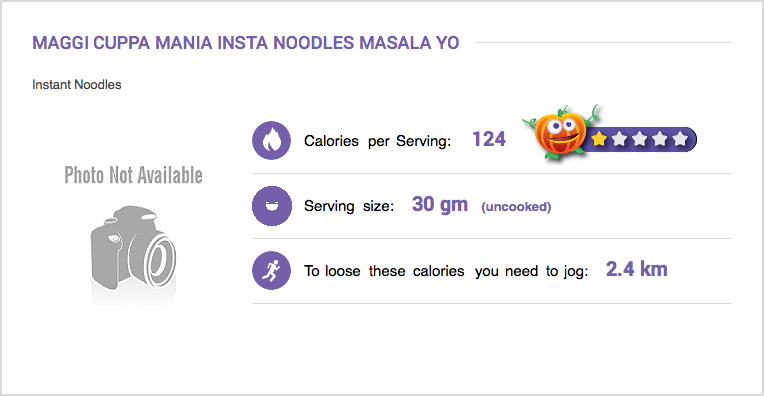Select the second rating star

[x=619, y=139]
